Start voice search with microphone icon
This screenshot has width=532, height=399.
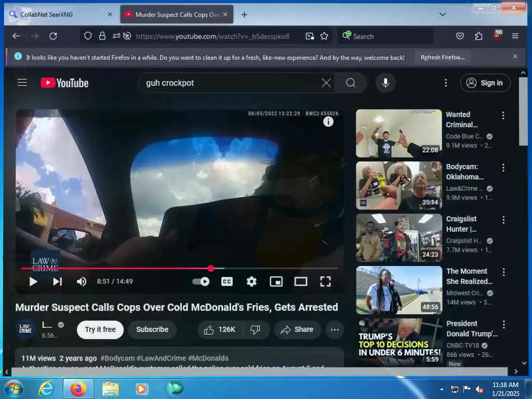pyautogui.click(x=385, y=83)
